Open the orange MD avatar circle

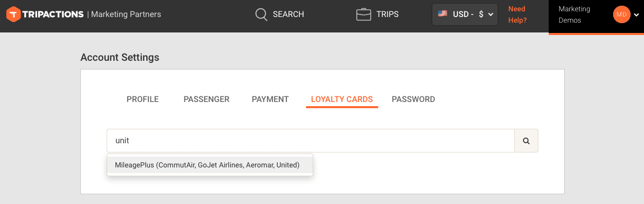click(621, 14)
